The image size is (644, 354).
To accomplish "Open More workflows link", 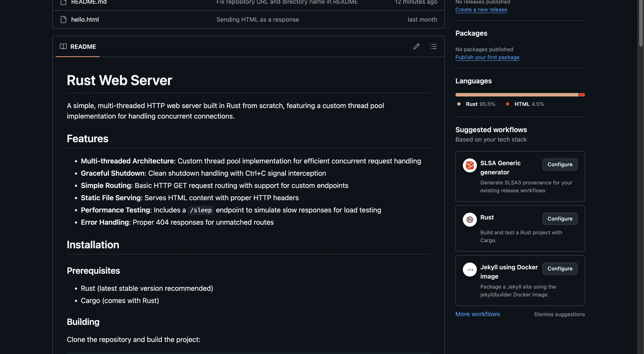I will [x=478, y=314].
